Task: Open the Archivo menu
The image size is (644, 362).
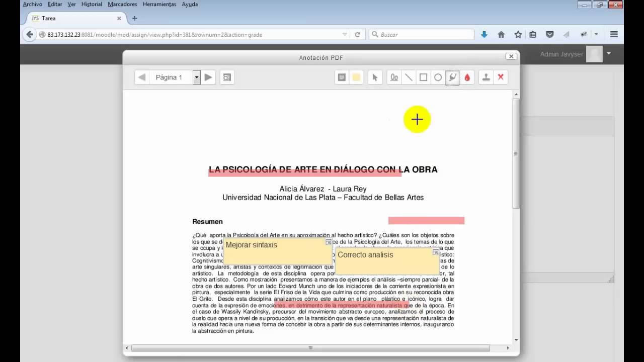Action: click(33, 4)
